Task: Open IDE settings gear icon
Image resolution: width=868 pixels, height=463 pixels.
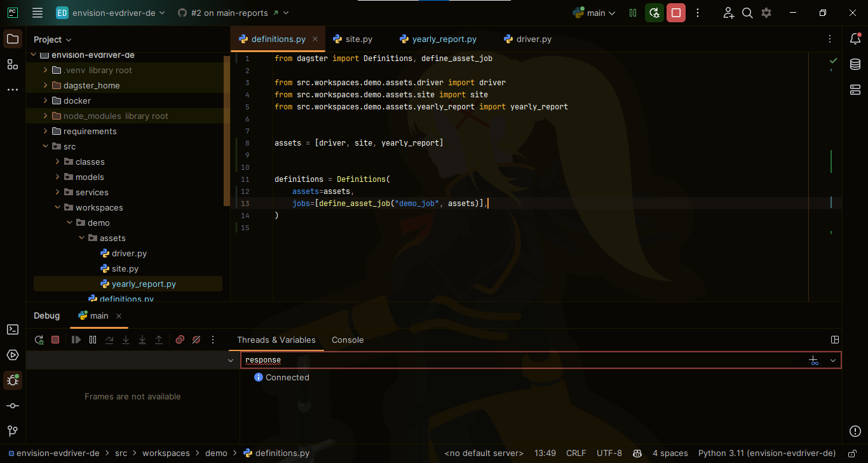Action: (x=766, y=13)
